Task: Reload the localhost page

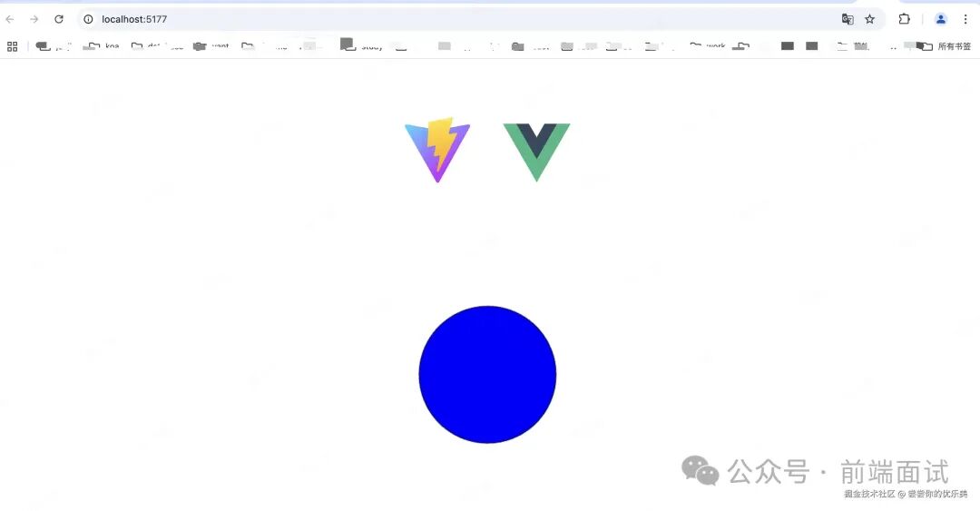Action: 59,19
